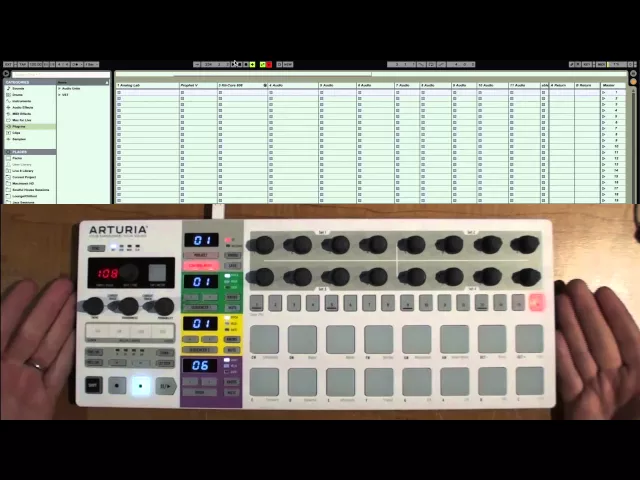Screen dimensions: 640x480
Task: Select the 4 Audio track header
Action: pyautogui.click(x=293, y=85)
